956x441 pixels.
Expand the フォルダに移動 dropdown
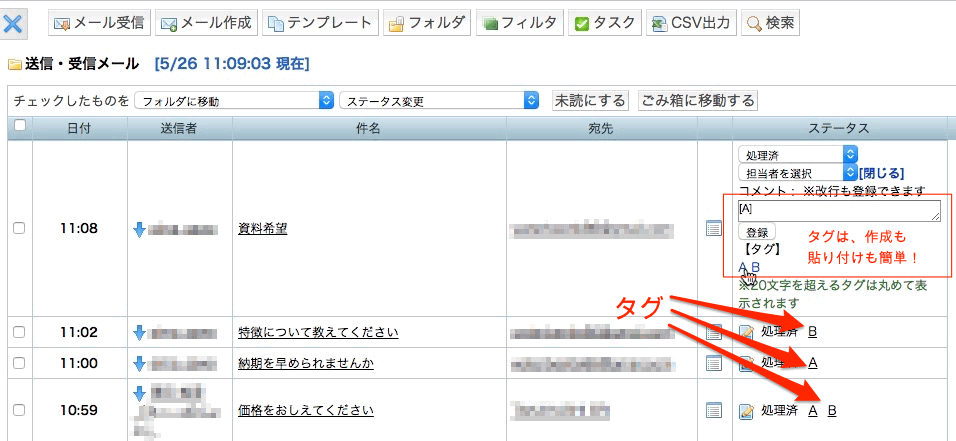tap(234, 101)
